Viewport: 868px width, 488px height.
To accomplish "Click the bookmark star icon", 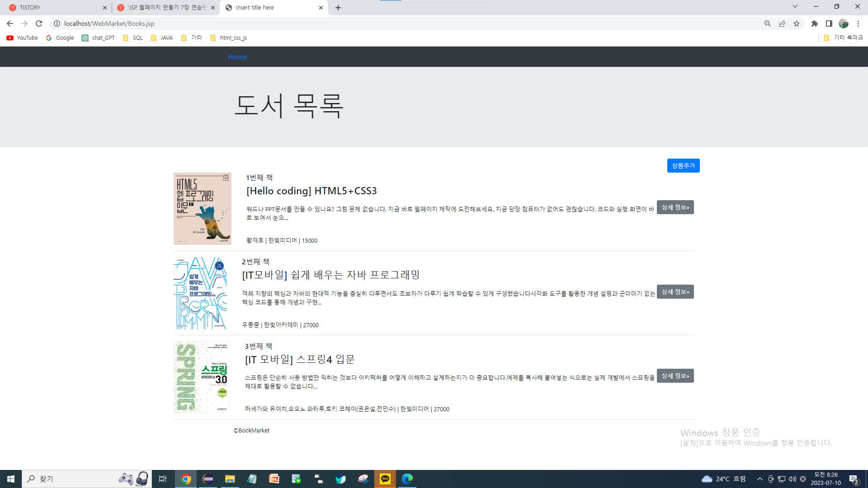I will (797, 23).
